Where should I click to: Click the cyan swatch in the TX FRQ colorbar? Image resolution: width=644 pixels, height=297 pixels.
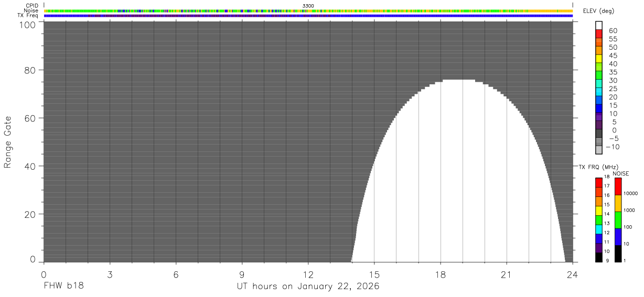[598, 229]
